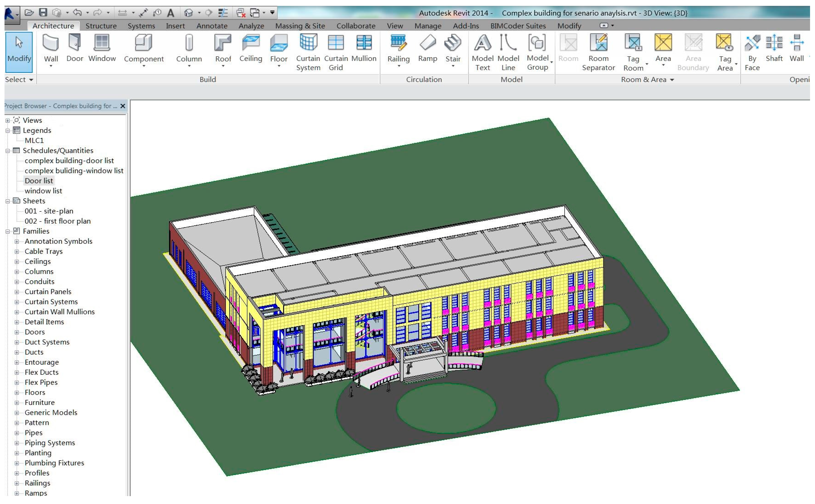Select sheet 001 - site-plan
The width and height of the screenshot is (815, 504).
point(49,211)
